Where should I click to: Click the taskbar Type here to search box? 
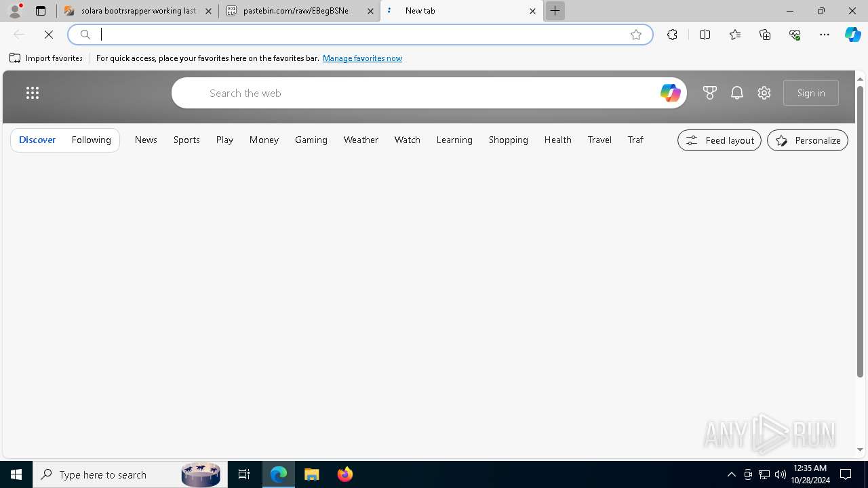[x=130, y=474]
